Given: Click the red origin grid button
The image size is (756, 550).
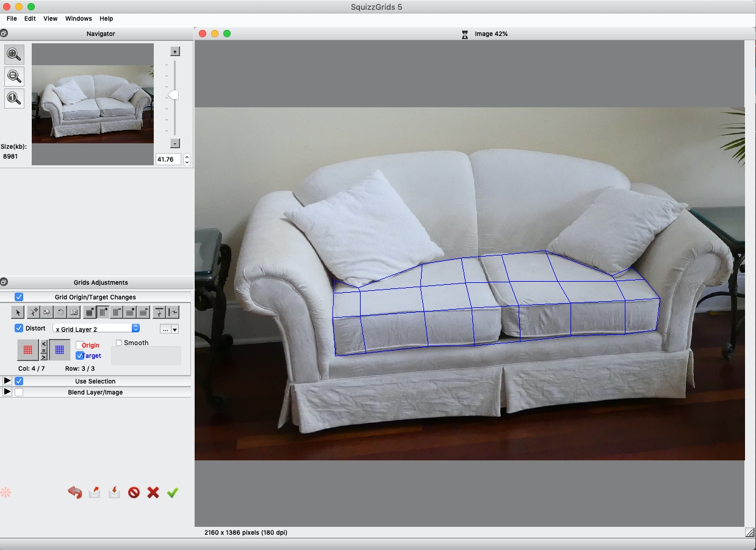Looking at the screenshot, I should pyautogui.click(x=27, y=350).
